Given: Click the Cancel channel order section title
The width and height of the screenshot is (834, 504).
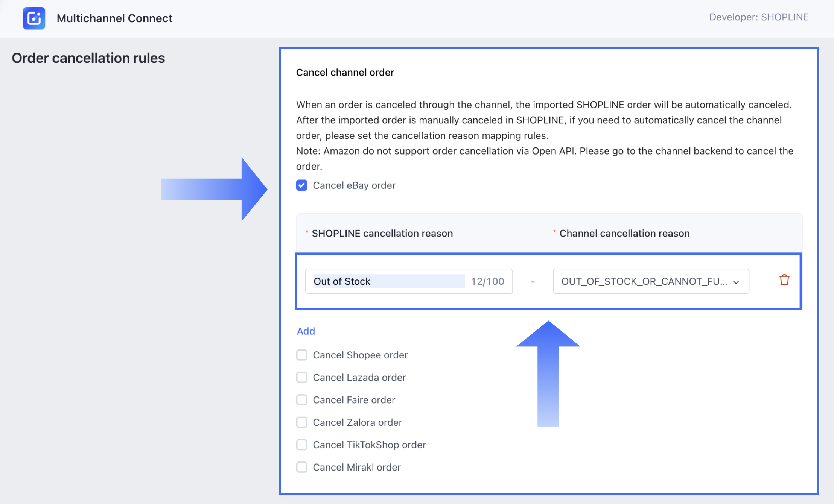Looking at the screenshot, I should click(x=345, y=72).
